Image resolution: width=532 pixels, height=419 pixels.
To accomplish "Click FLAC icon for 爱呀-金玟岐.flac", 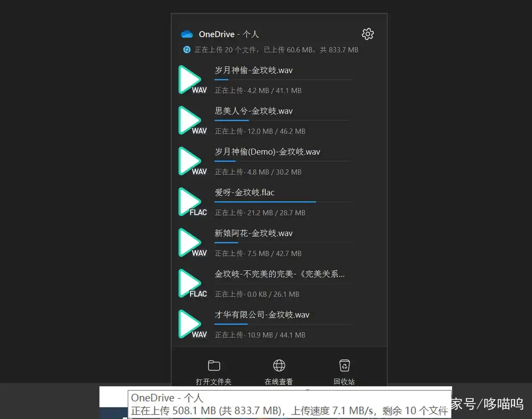I will [x=192, y=202].
